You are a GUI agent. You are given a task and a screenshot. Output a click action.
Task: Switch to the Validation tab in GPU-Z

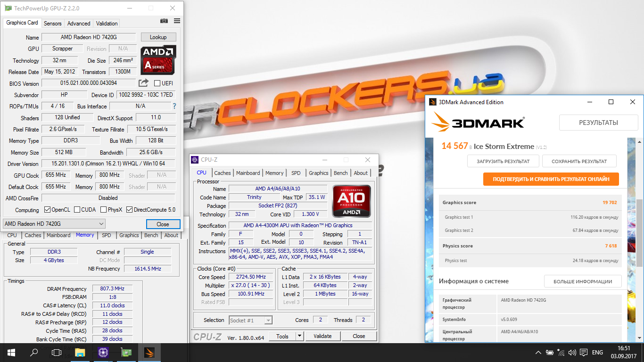[x=107, y=23]
